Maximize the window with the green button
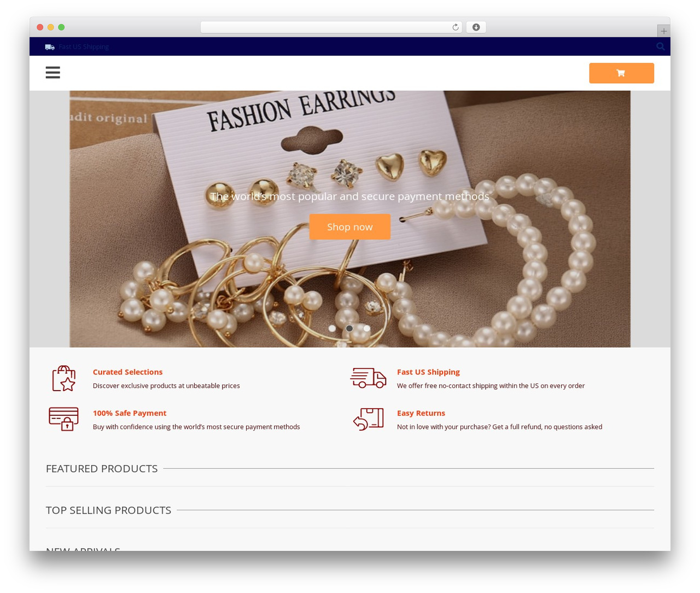700x593 pixels. click(x=61, y=27)
